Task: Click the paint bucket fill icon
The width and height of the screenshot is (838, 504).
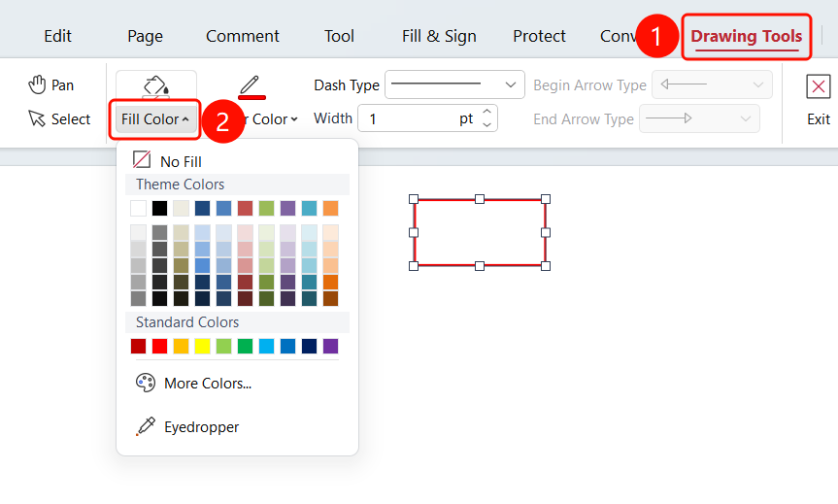Action: pos(156,85)
